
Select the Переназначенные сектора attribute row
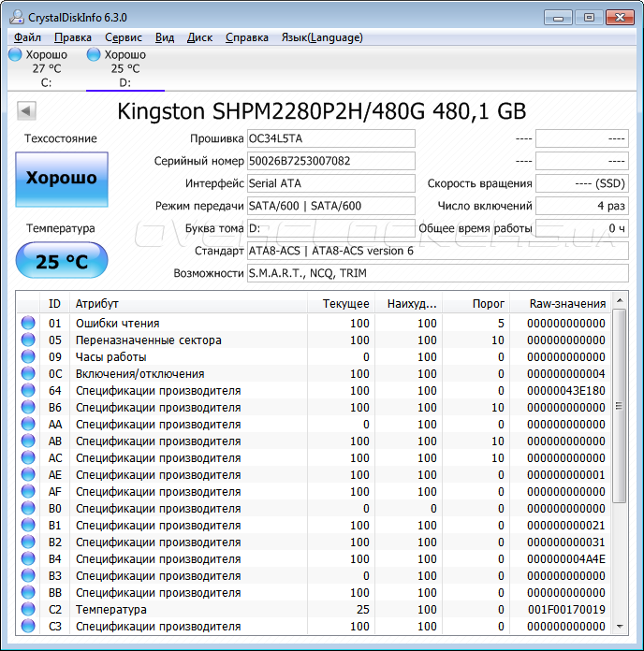pyautogui.click(x=314, y=340)
